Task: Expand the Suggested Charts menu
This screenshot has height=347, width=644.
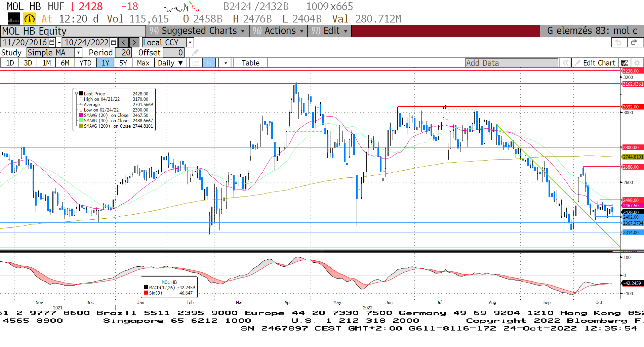Action: [197, 31]
